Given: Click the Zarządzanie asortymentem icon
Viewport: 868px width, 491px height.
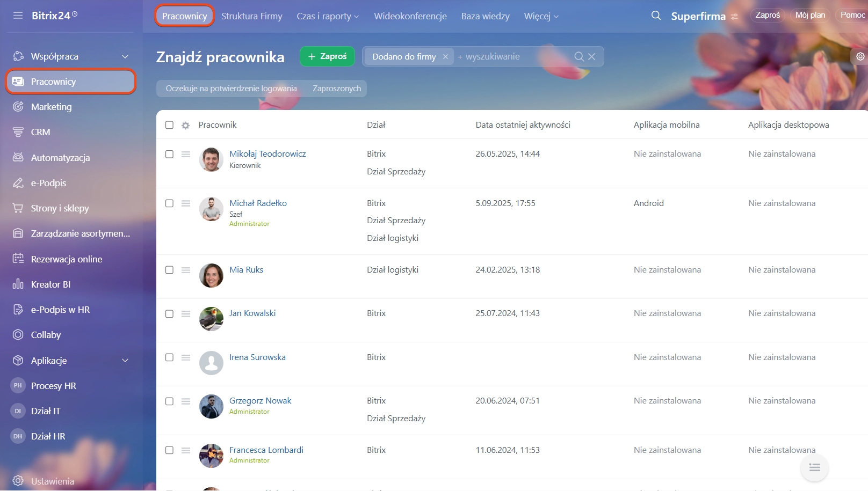Looking at the screenshot, I should click(18, 233).
